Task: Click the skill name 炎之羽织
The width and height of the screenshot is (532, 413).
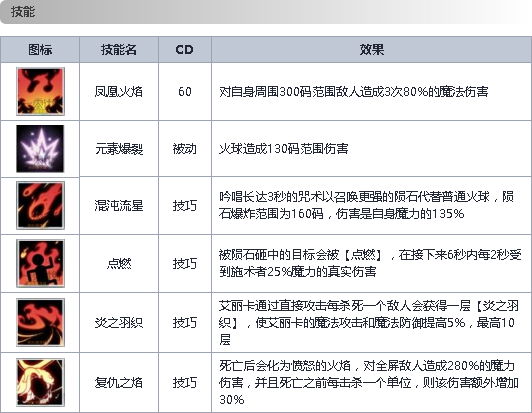Action: tap(119, 322)
